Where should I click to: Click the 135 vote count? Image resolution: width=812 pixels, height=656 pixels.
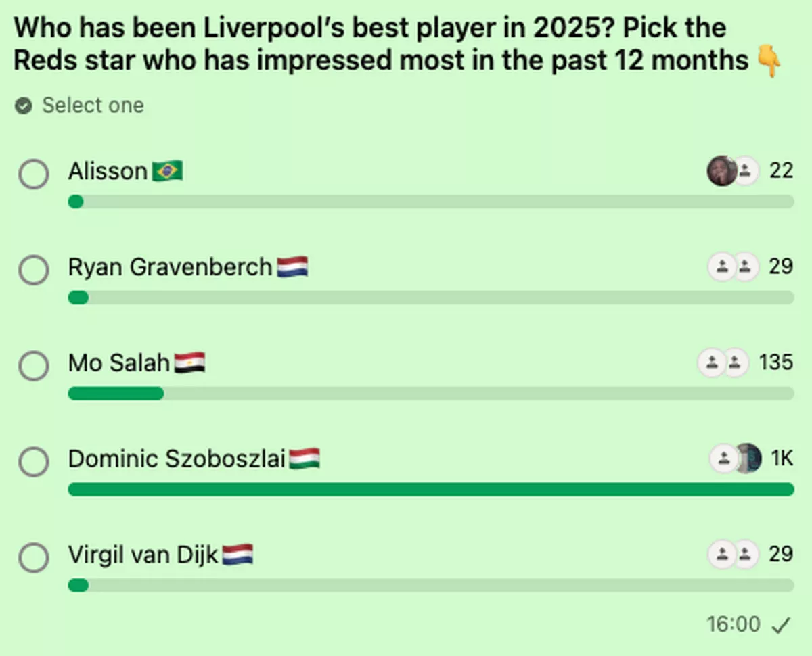tap(775, 363)
